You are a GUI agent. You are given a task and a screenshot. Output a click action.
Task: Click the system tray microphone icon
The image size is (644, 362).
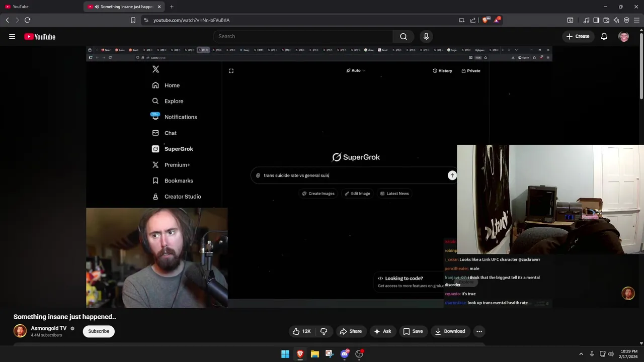592,354
